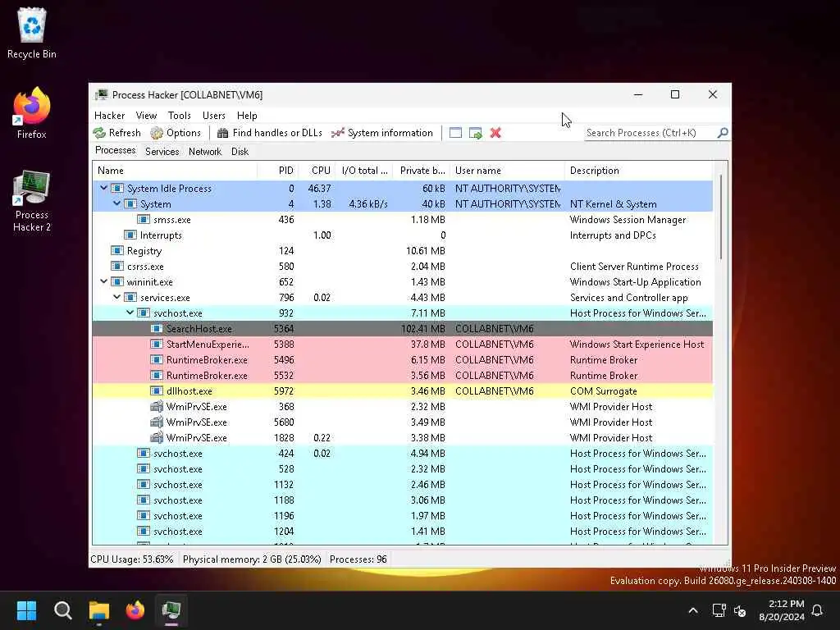Click the COM Surrogate description cell
The height and width of the screenshot is (630, 840).
(603, 391)
